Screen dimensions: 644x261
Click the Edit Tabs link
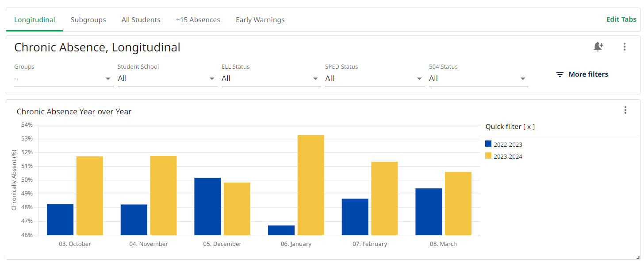[621, 19]
